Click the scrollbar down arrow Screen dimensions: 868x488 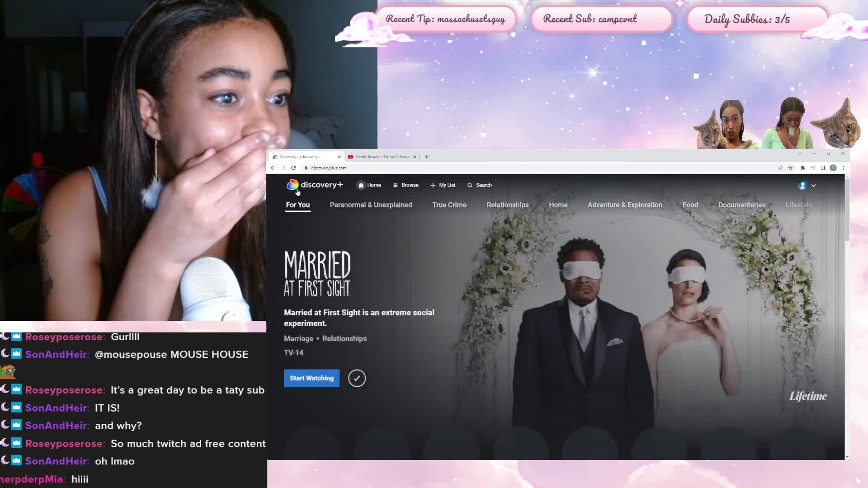coord(847,457)
